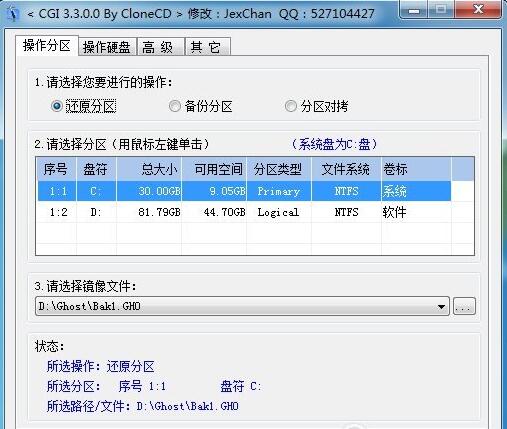This screenshot has height=429, width=507.
Task: Click the 44.70GB free space cell
Action: [214, 212]
